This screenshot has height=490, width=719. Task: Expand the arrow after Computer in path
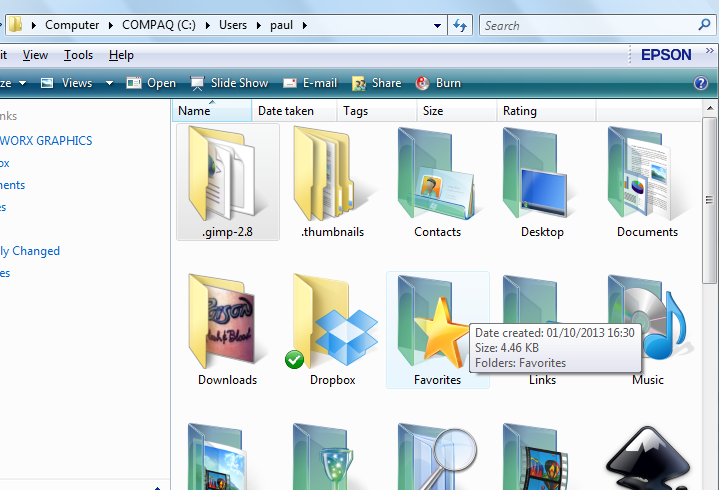point(111,25)
